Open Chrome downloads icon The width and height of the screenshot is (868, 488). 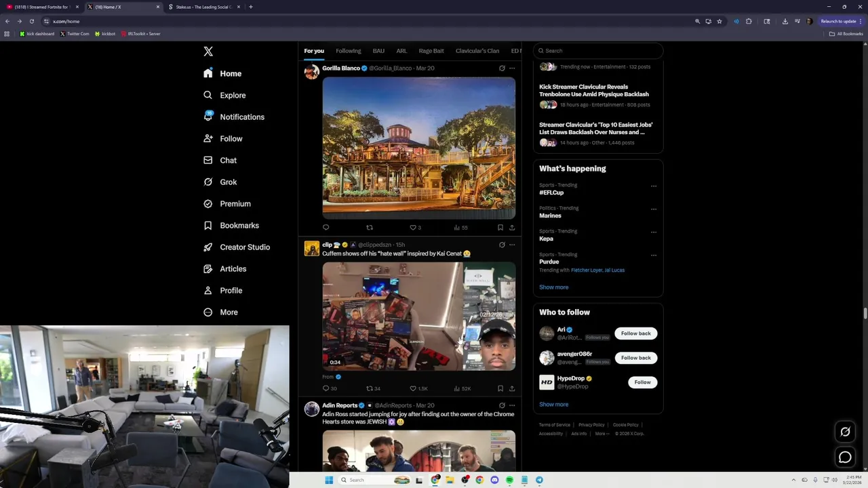click(785, 21)
